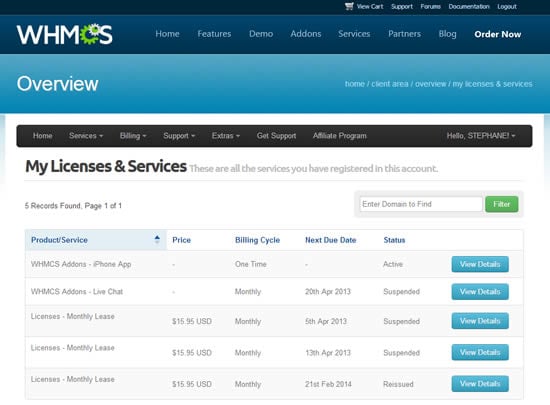Open Get Support
Viewport: 550px width, 405px height.
[276, 136]
